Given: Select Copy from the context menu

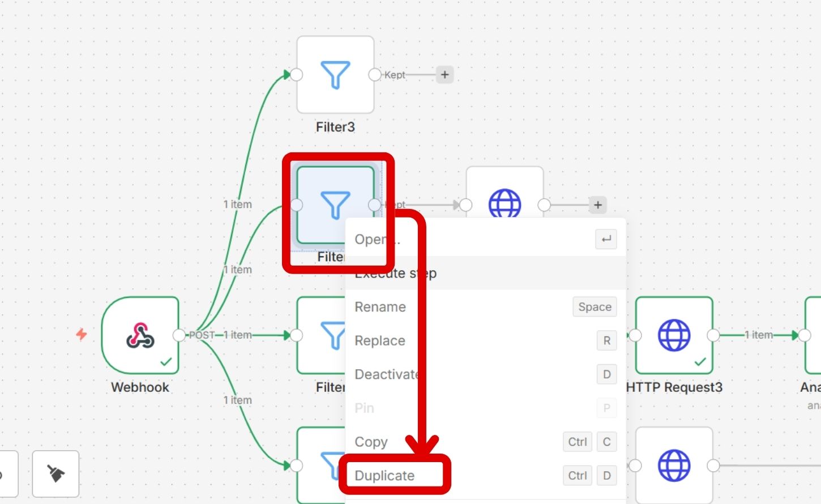Looking at the screenshot, I should tap(371, 442).
